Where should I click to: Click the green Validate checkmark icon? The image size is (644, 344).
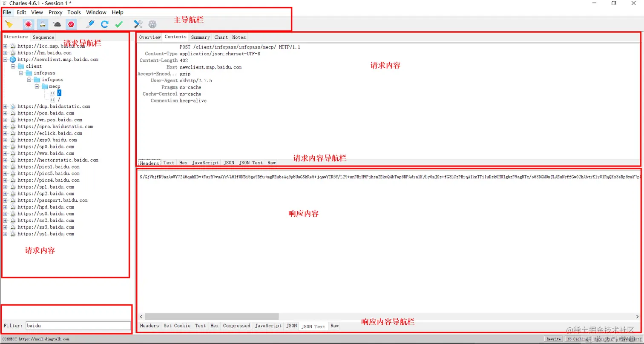119,24
